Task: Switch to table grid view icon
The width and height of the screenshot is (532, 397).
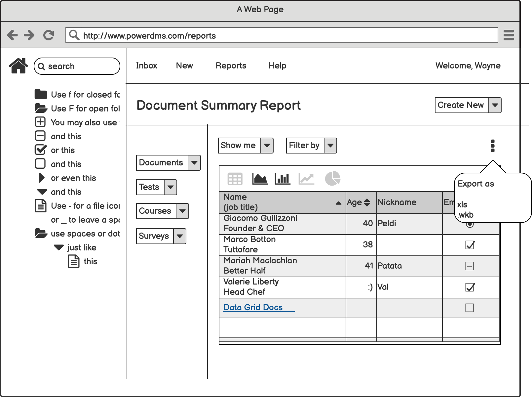Action: [235, 179]
